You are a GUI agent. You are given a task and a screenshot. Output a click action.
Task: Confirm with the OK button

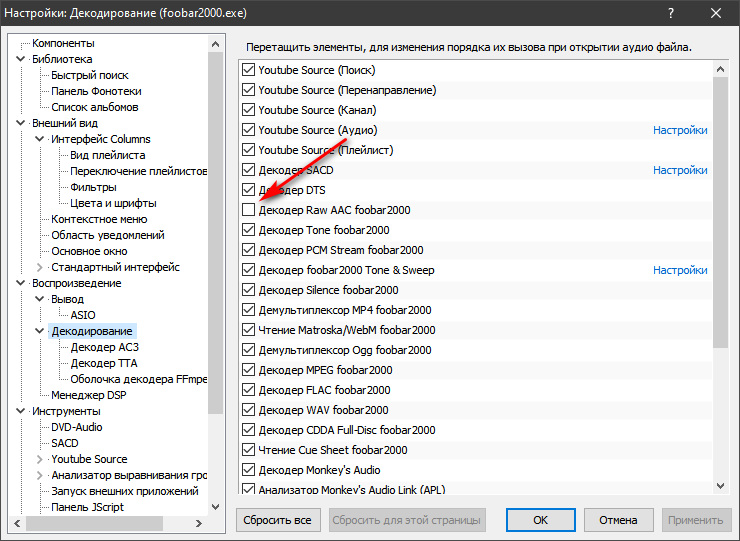540,520
